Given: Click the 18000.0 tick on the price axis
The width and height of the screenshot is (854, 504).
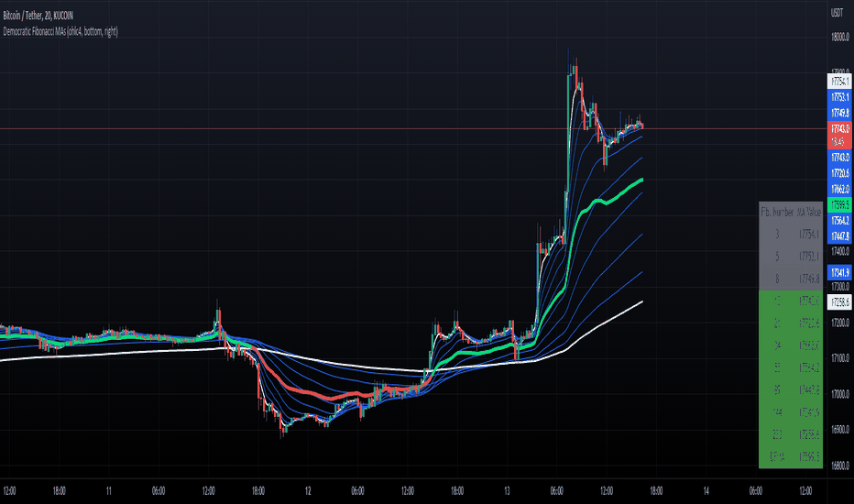Looking at the screenshot, I should [x=840, y=37].
